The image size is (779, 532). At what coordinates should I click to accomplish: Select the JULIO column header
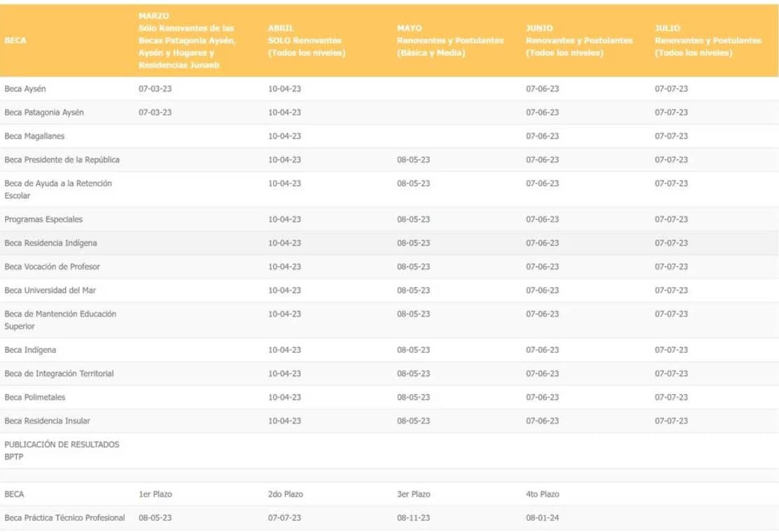708,41
